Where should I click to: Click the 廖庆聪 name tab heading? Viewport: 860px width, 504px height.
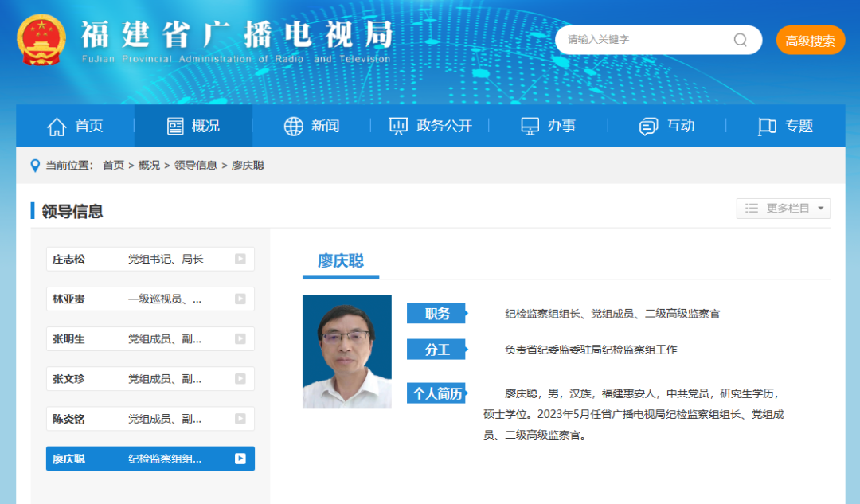pos(341,261)
